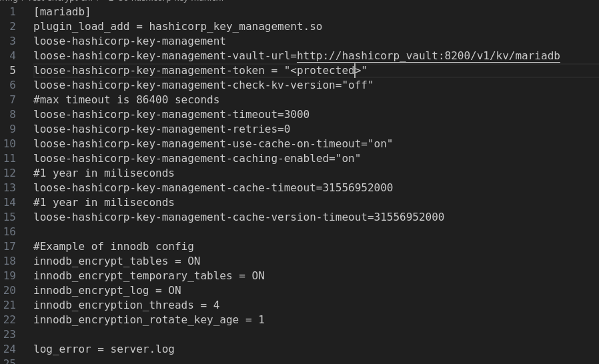Place cursor on innodb_encrypt_tables = ON

(x=117, y=261)
